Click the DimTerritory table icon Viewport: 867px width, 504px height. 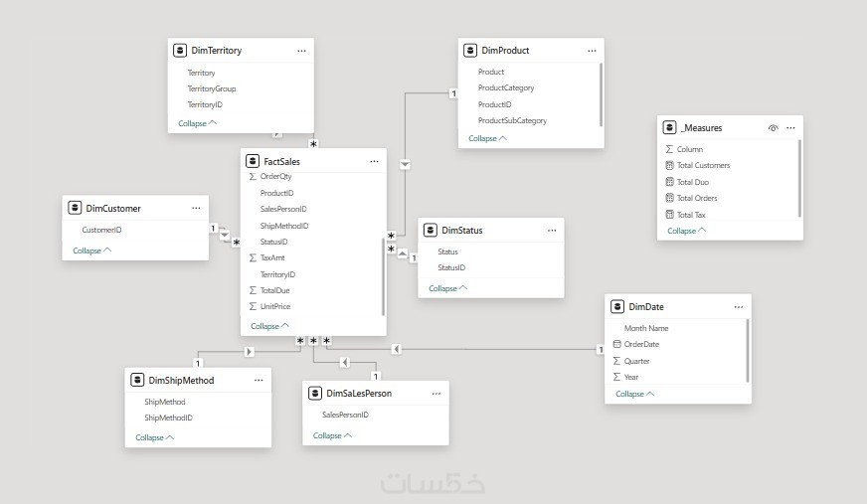point(180,50)
